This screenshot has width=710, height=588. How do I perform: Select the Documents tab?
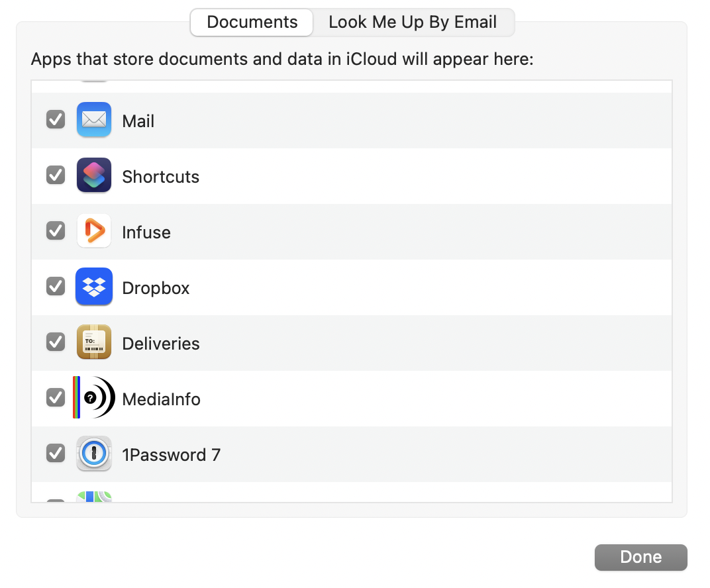click(x=252, y=23)
